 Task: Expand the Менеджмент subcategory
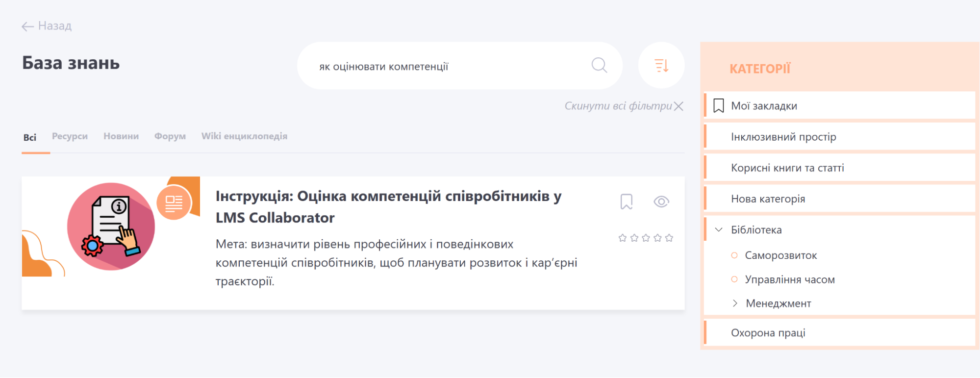(x=735, y=303)
